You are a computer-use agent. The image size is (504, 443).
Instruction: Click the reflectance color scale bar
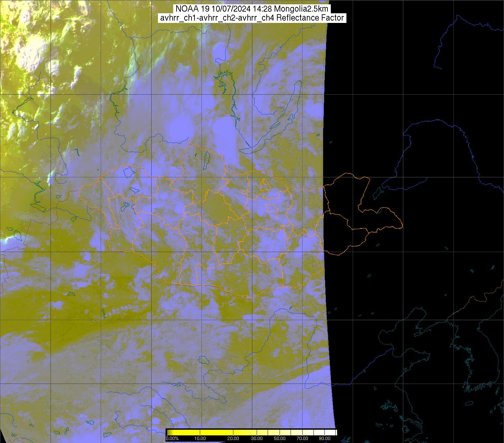coord(251,432)
